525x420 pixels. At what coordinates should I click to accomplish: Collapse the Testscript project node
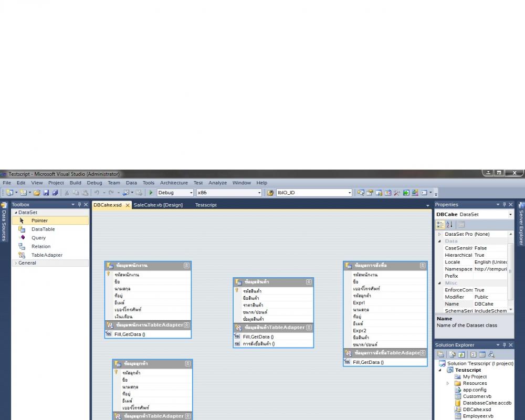pyautogui.click(x=440, y=370)
